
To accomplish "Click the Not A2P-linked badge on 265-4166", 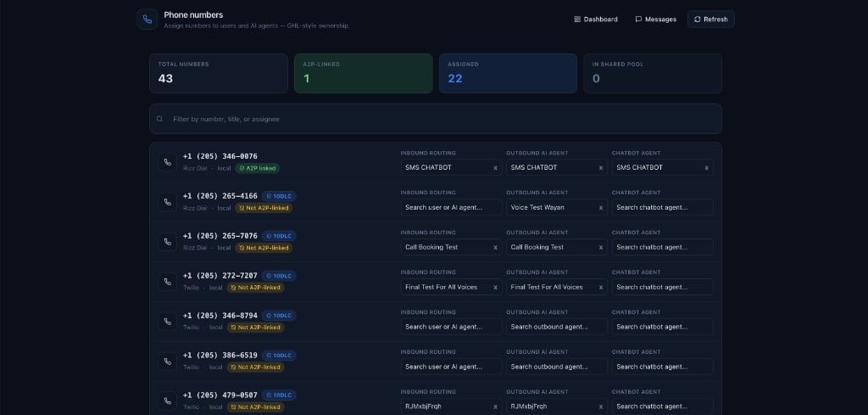I will [264, 208].
